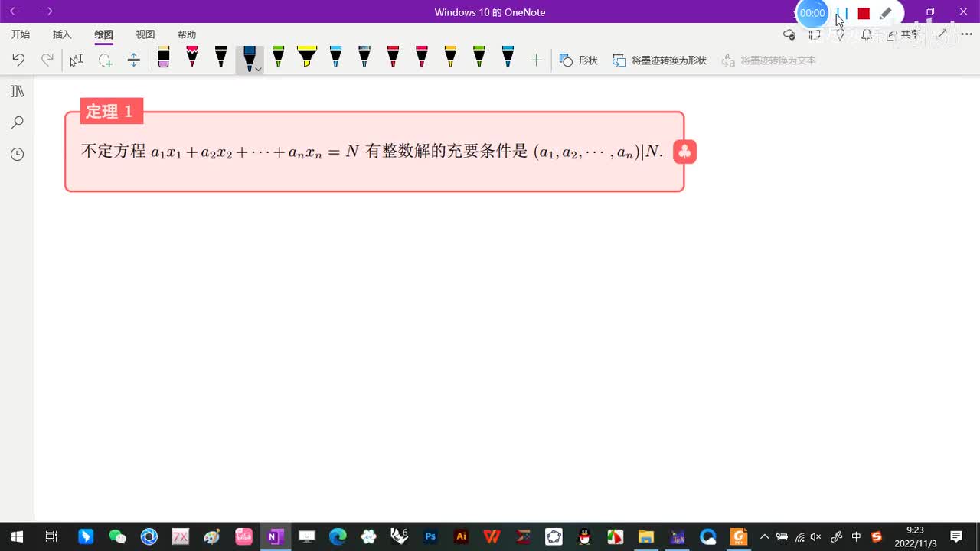Select the last light blue pen
This screenshot has height=551, width=980.
coord(508,57)
